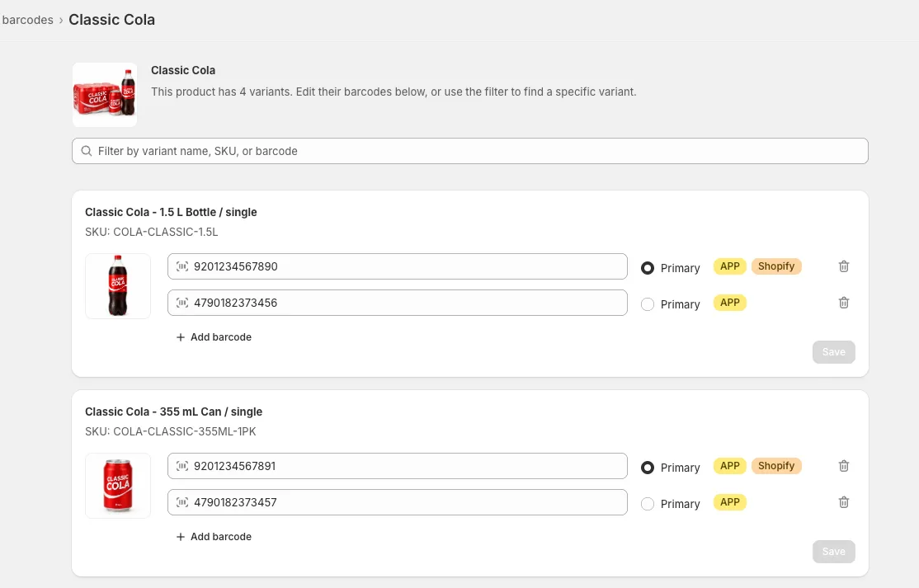Viewport: 919px width, 588px height.
Task: Delete barcode 9201234567890 using trash icon
Action: [x=843, y=266]
